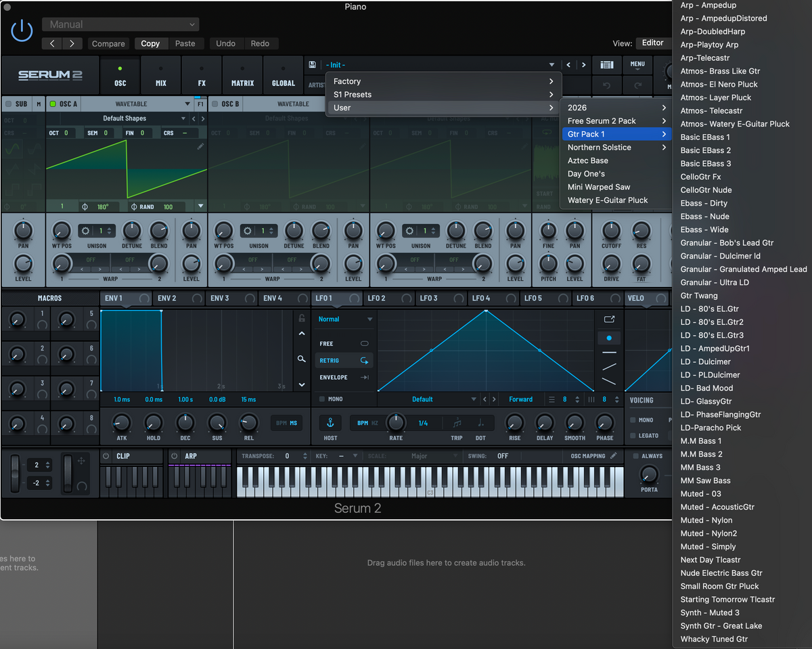Click the save preset floppy disk icon

coord(312,65)
